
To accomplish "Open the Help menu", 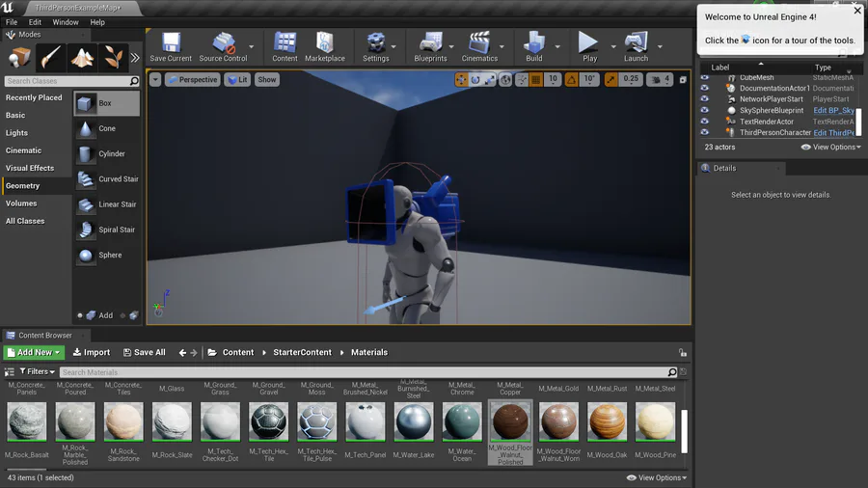I will tap(97, 22).
